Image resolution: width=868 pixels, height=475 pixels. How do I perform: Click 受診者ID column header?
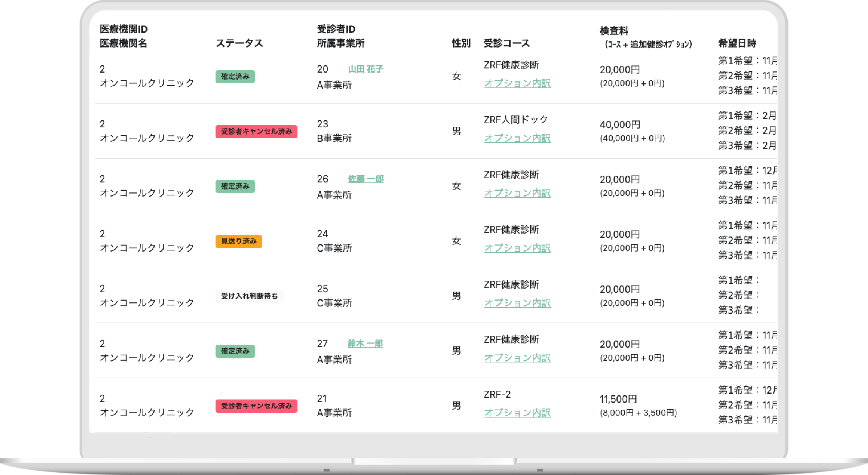336,29
